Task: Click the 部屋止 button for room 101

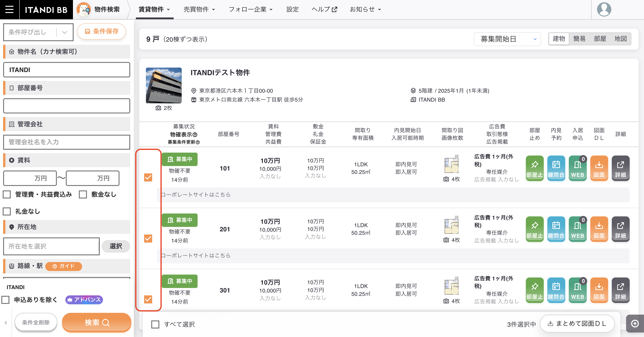Action: tap(535, 168)
